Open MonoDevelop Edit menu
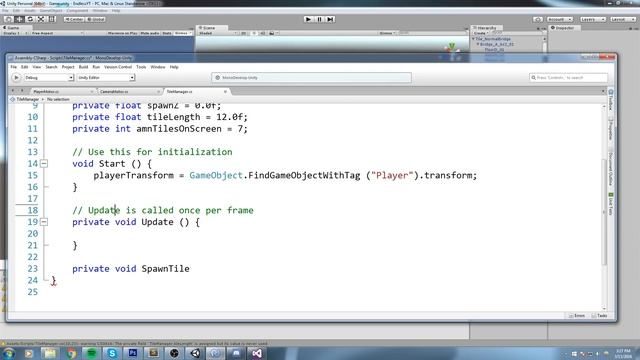640x360 pixels. click(24, 67)
